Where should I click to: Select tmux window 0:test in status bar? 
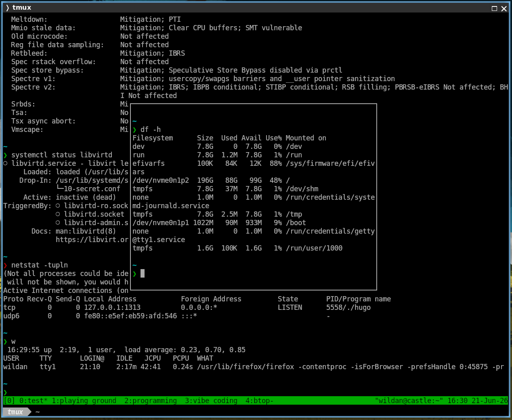(x=34, y=401)
